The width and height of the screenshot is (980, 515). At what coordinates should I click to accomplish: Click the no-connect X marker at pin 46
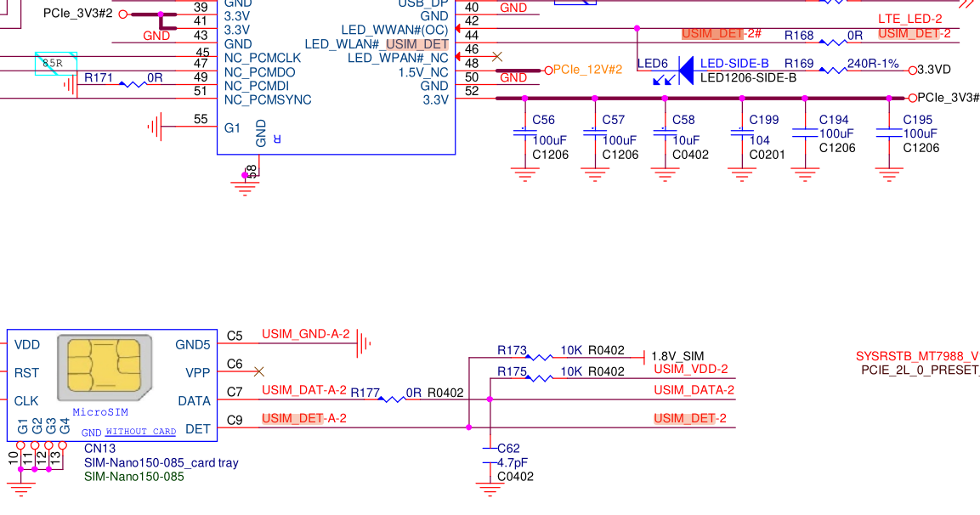(x=498, y=57)
